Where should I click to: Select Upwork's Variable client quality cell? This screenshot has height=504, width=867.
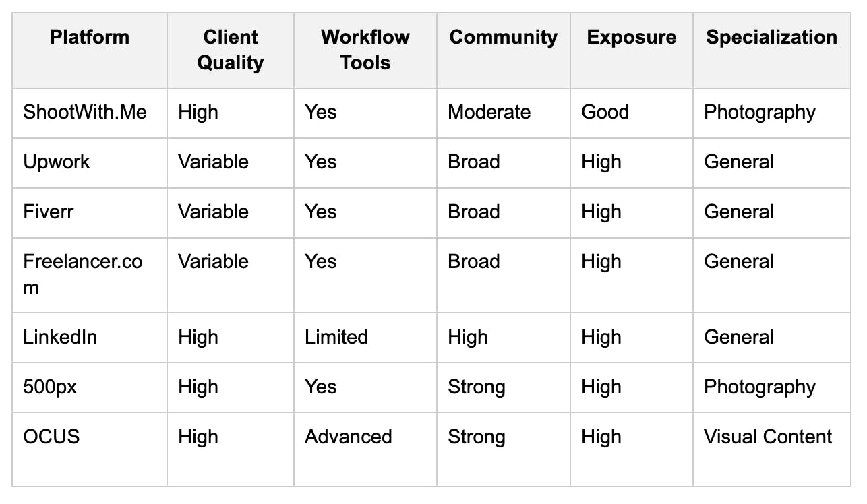(213, 162)
